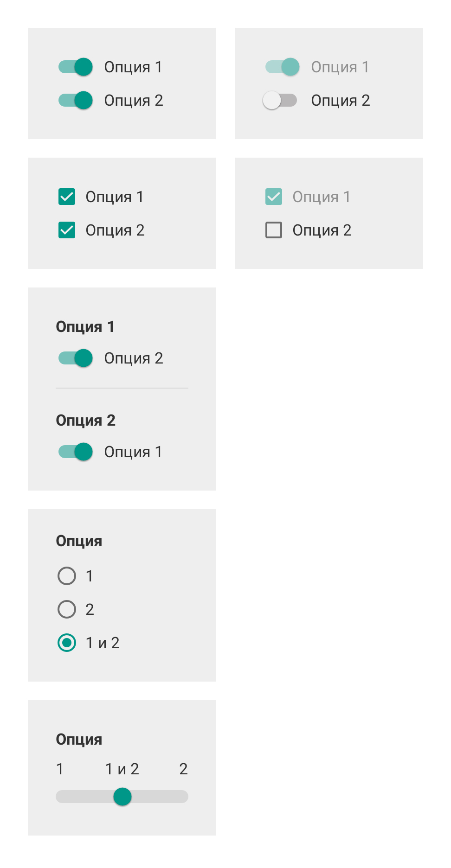Image resolution: width=451 pixels, height=868 pixels.
Task: Toggle the switch under the bold Опция 1 heading
Action: point(76,358)
